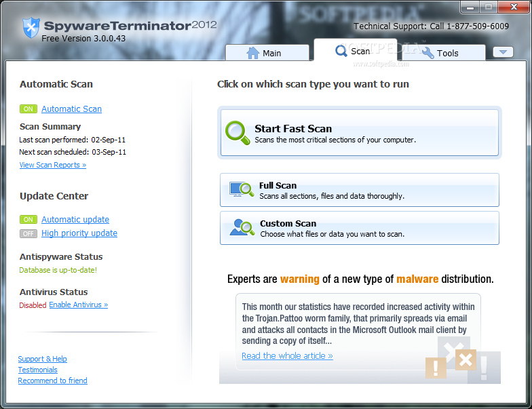Click 'Database is up-to-date!' status text
The width and height of the screenshot is (532, 409).
click(x=58, y=270)
